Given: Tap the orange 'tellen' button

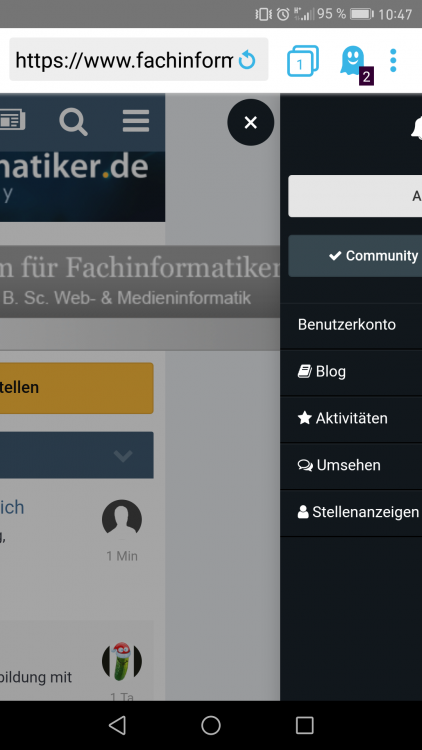Looking at the screenshot, I should [77, 388].
